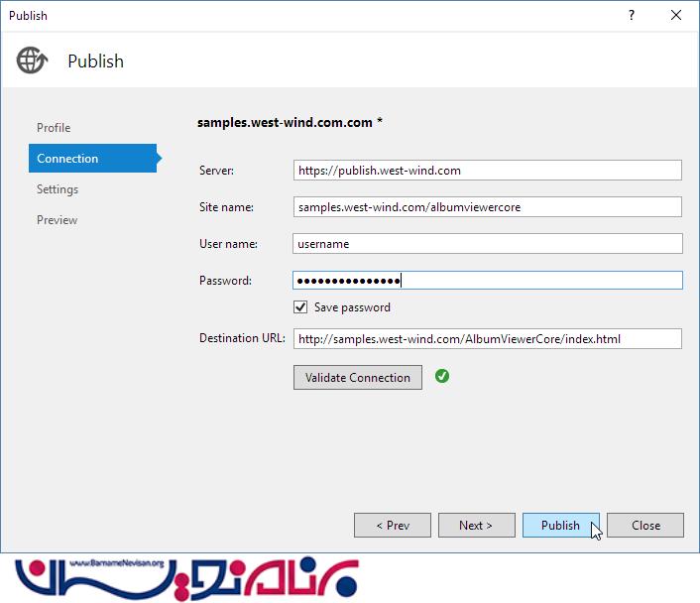Click the Password label
The width and height of the screenshot is (700, 603).
(x=225, y=281)
